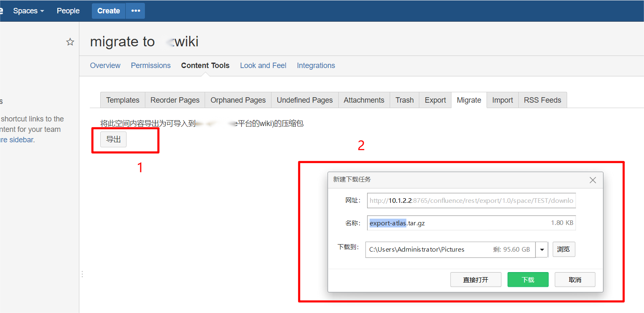The width and height of the screenshot is (644, 313).
Task: Select the RSS Feeds sub-tab
Action: coord(543,100)
